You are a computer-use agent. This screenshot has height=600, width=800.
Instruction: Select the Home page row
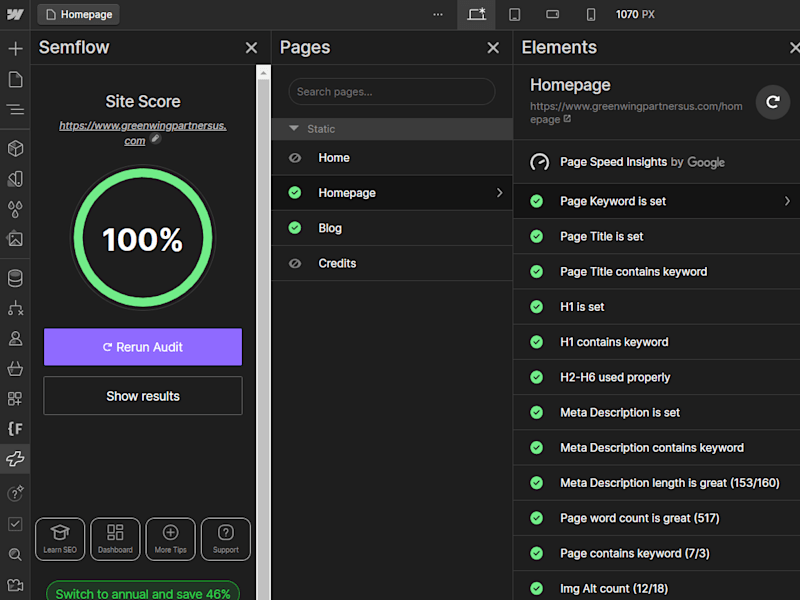coord(392,158)
